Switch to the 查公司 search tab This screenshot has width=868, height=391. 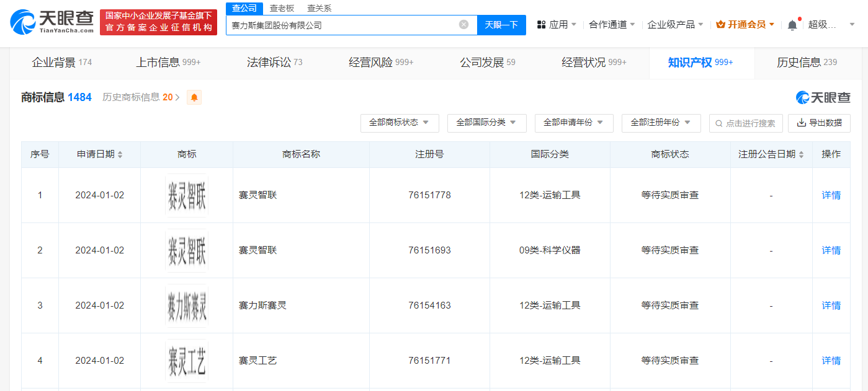(x=244, y=8)
